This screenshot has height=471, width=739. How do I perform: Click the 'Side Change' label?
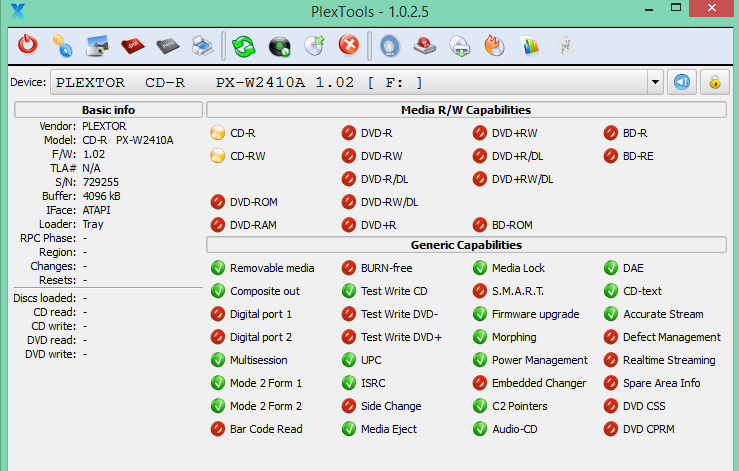click(x=391, y=406)
